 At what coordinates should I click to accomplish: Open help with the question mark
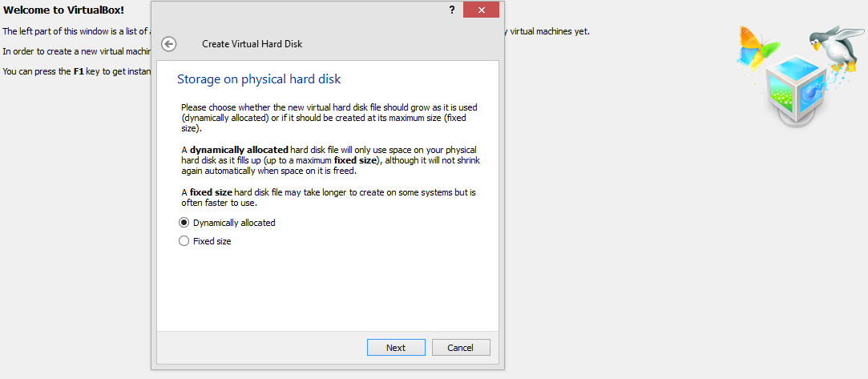pos(452,10)
